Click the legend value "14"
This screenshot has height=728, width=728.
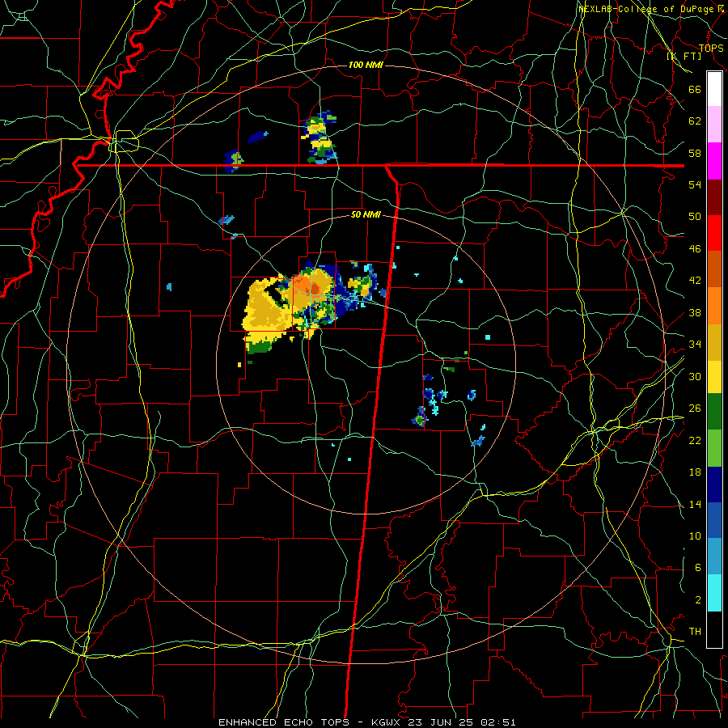pyautogui.click(x=695, y=504)
